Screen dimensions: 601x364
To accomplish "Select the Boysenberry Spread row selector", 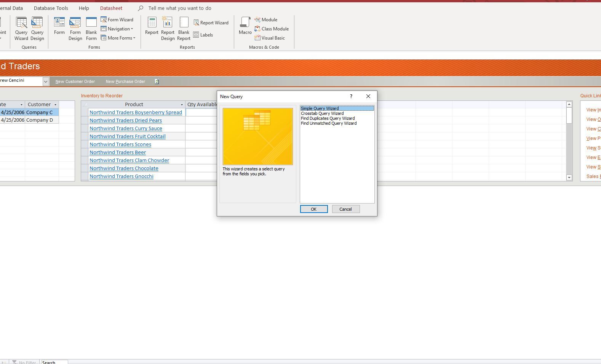I will (x=85, y=112).
